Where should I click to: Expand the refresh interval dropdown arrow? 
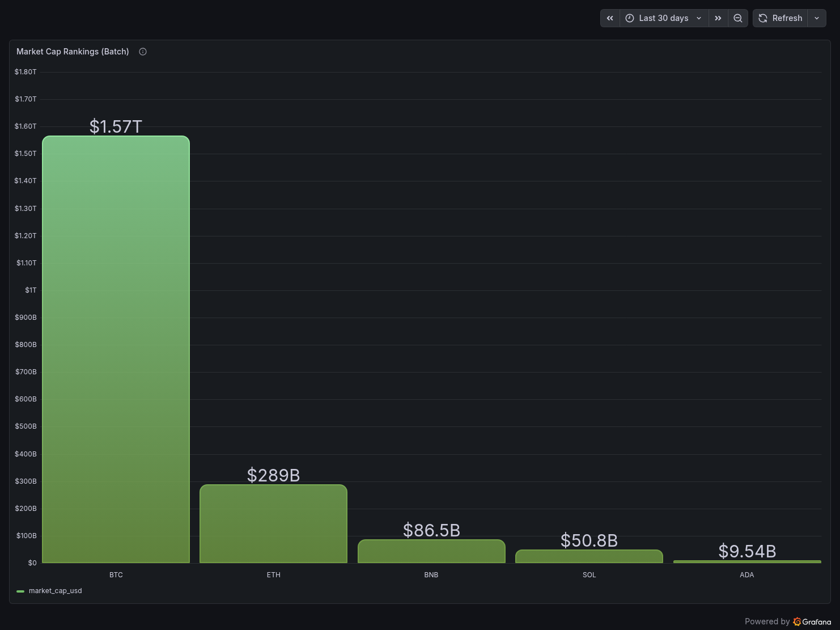pos(817,18)
